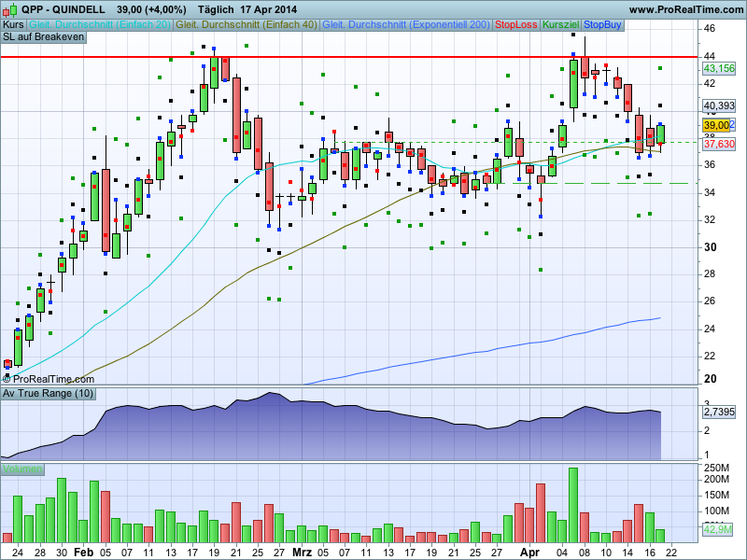Click the www.ProRealTime.com link
747x560 pixels.
coord(686,9)
